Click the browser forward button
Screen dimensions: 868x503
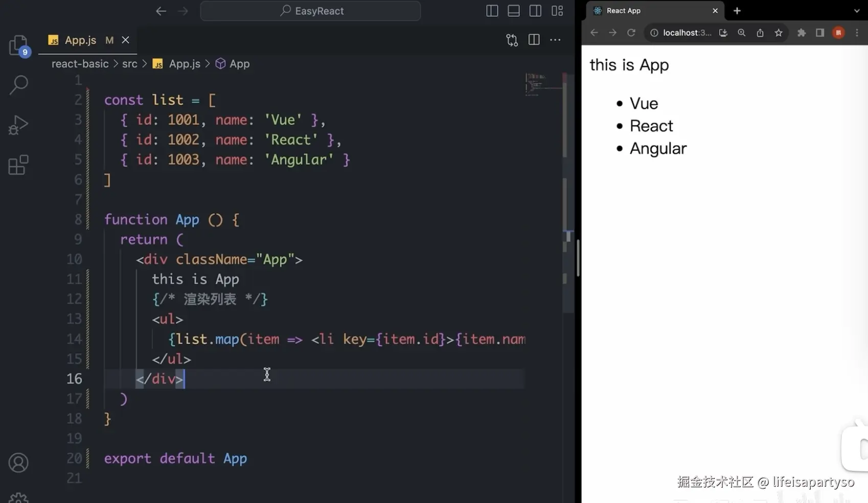(x=612, y=33)
